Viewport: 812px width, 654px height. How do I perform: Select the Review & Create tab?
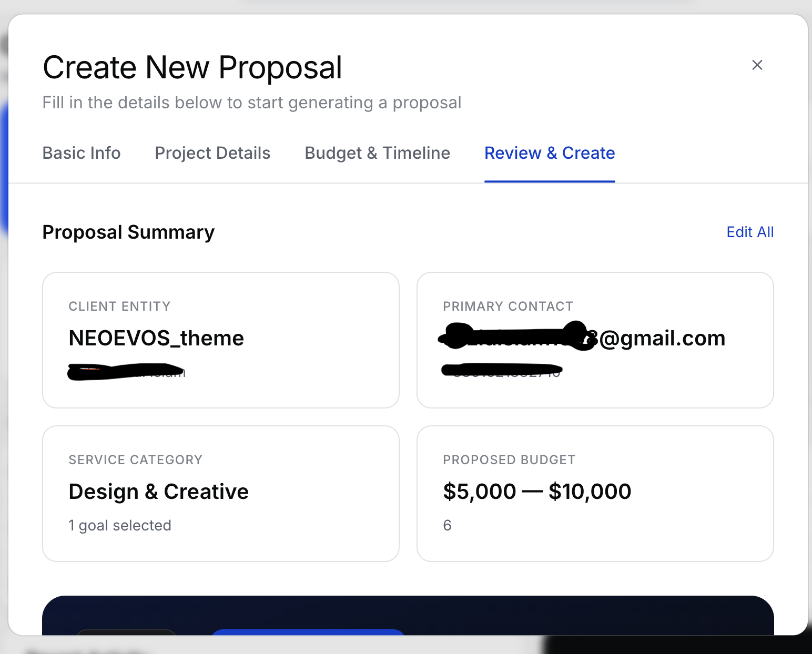tap(550, 153)
